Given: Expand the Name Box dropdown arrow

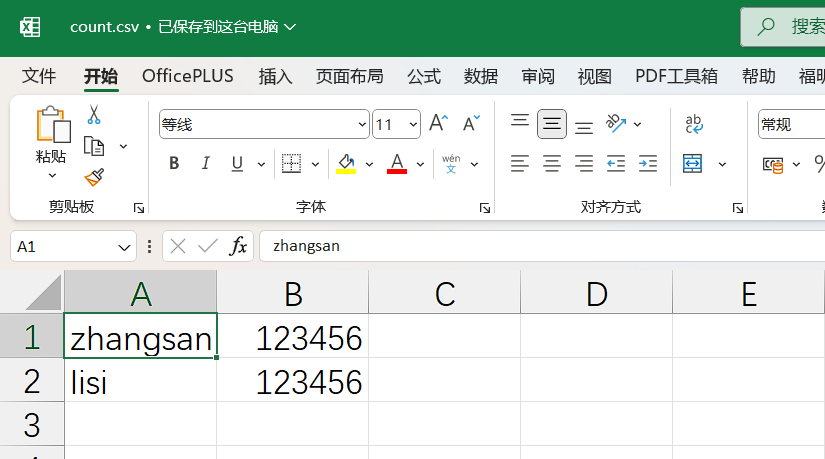Looking at the screenshot, I should pos(124,247).
